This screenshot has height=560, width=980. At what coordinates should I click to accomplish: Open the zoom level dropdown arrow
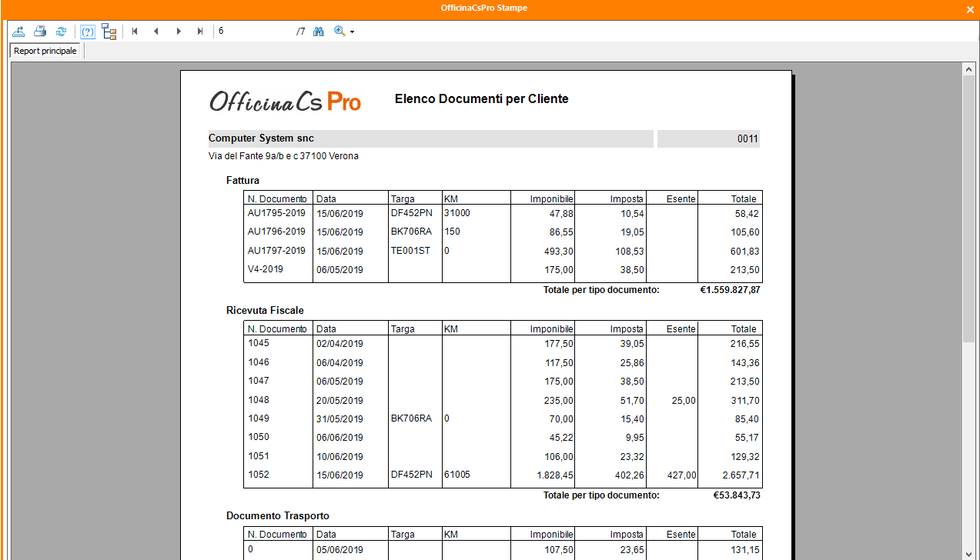point(352,32)
